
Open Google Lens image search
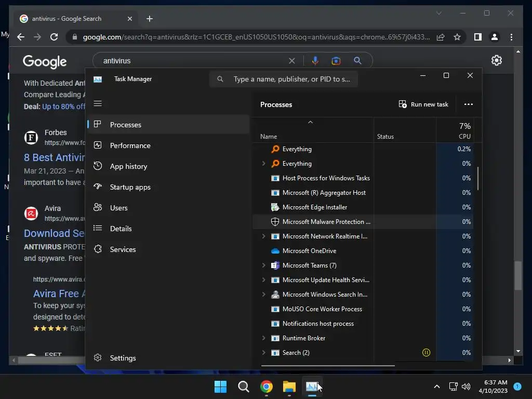(336, 61)
